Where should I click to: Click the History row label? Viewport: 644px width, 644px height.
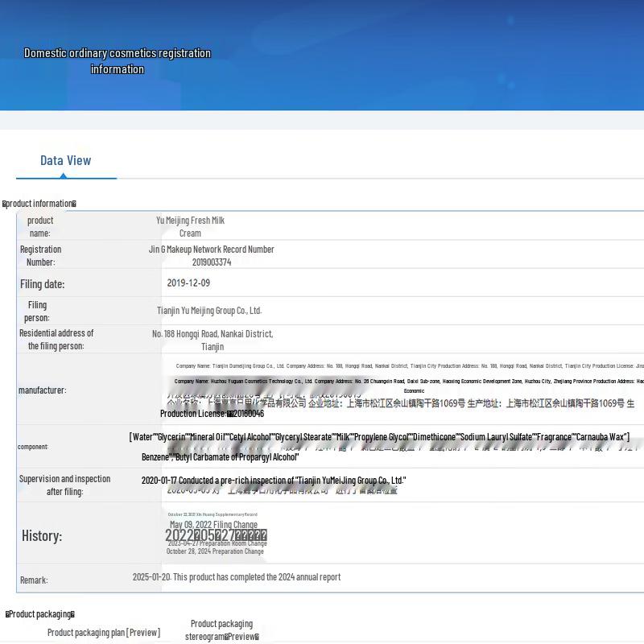(x=42, y=536)
